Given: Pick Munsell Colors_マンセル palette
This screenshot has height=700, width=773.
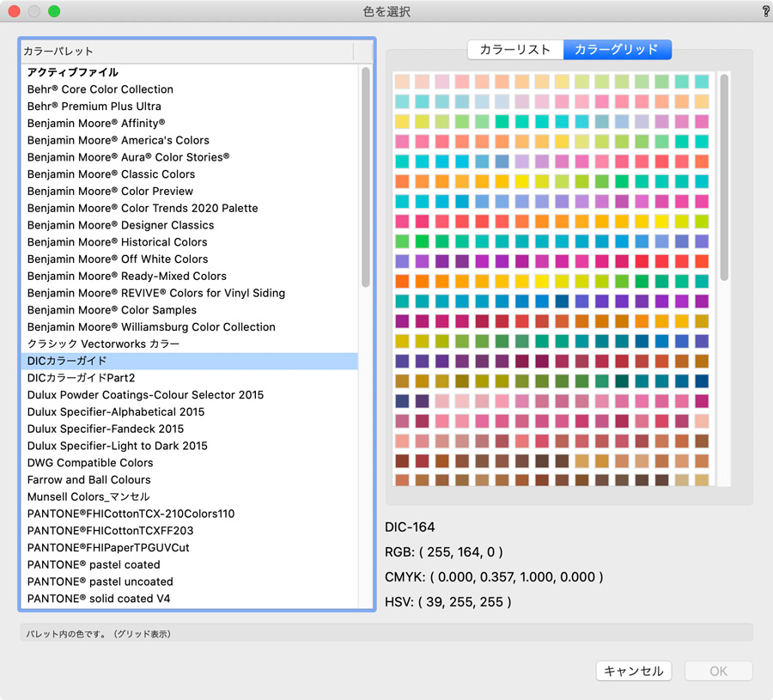Looking at the screenshot, I should tap(189, 497).
